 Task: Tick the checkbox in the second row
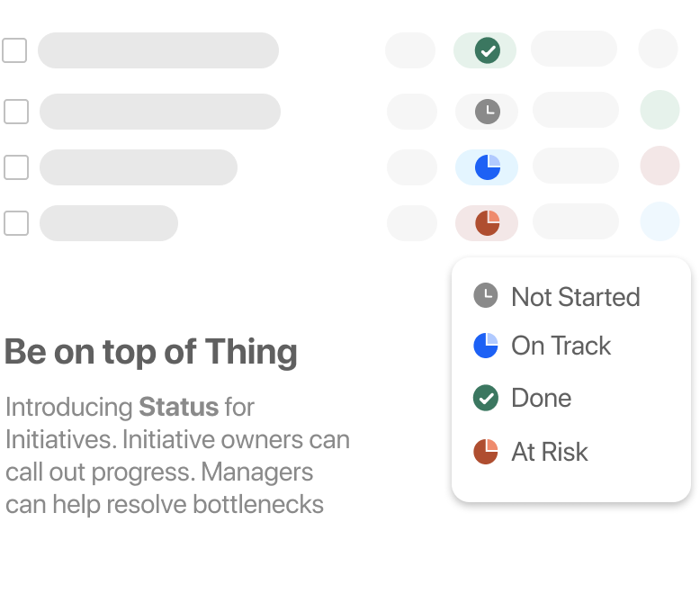click(16, 112)
